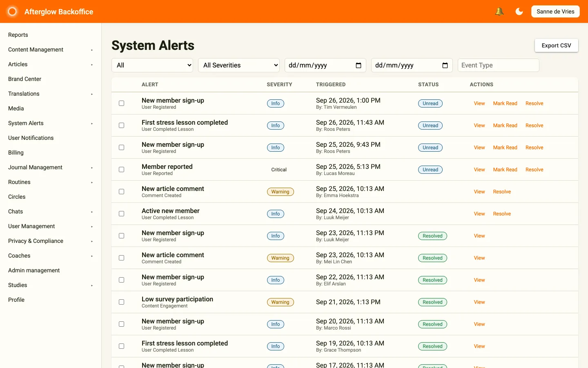
Task: Expand the Routines submenu arrow
Action: pyautogui.click(x=92, y=182)
